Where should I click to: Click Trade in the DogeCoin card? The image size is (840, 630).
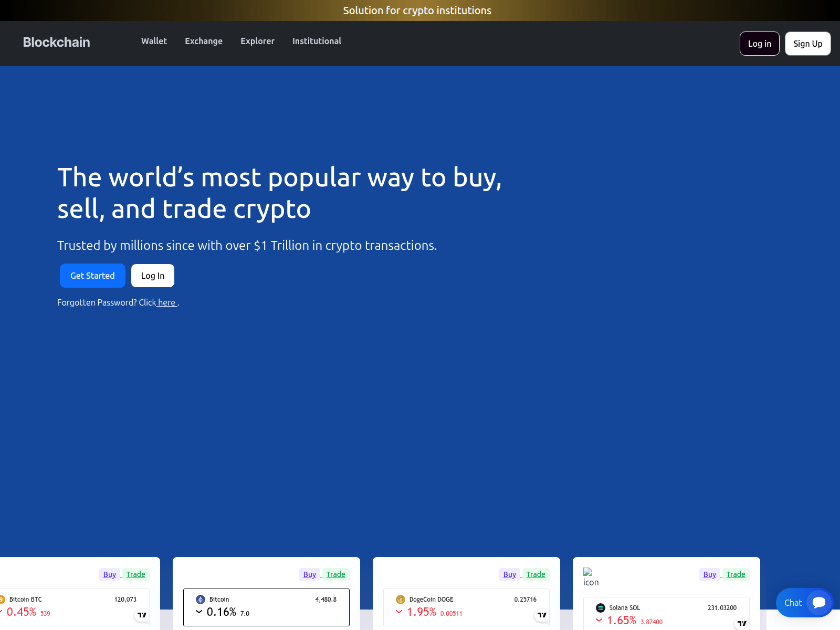pos(535,574)
